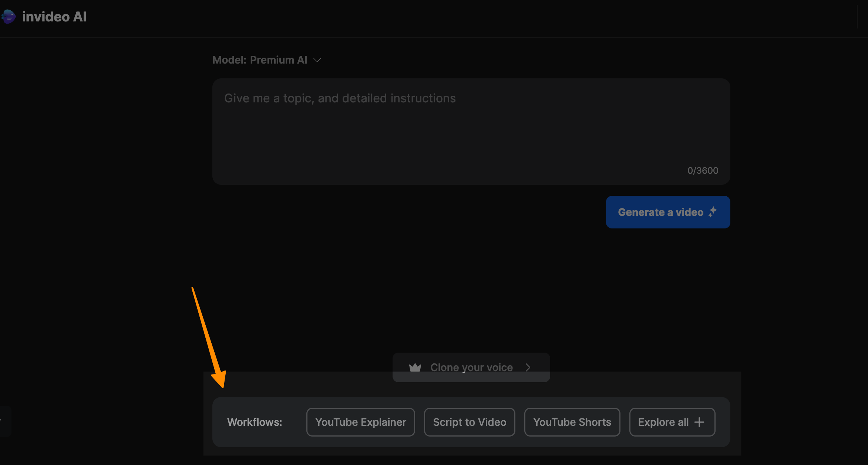The image size is (868, 465).
Task: Click the invideo AI brand name text
Action: tap(54, 17)
